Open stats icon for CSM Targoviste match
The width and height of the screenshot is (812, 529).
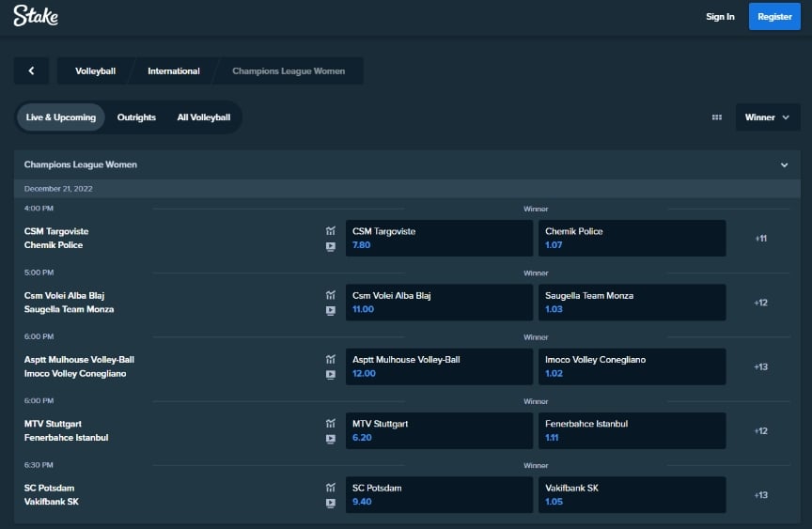pyautogui.click(x=330, y=231)
